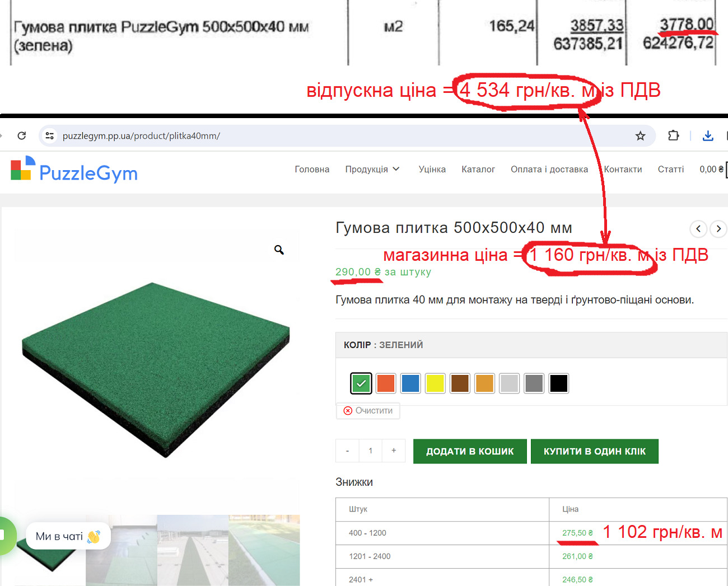
Task: Open Головна menu item
Action: tap(312, 169)
